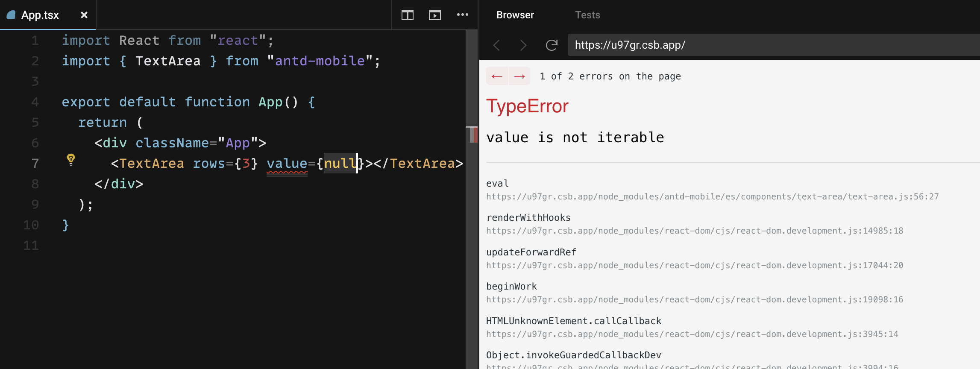Click the "antd-mobile" import string
This screenshot has width=980, height=369.
(x=320, y=61)
